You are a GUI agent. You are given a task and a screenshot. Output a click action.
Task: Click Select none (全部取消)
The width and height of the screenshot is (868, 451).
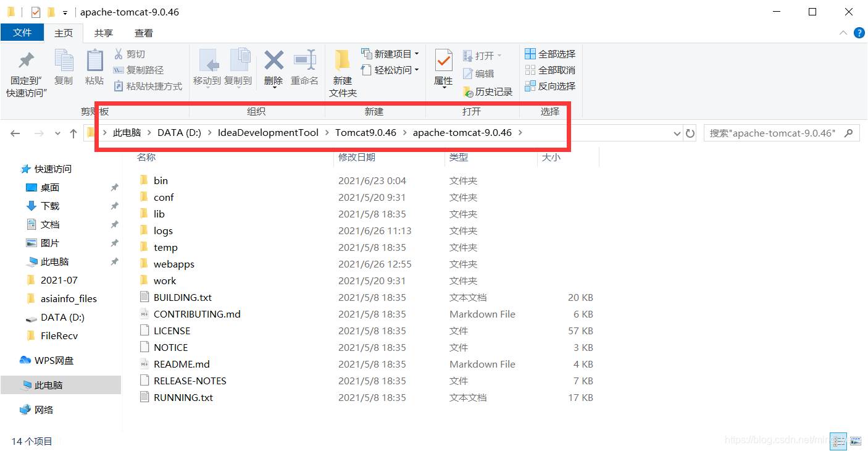click(x=550, y=70)
